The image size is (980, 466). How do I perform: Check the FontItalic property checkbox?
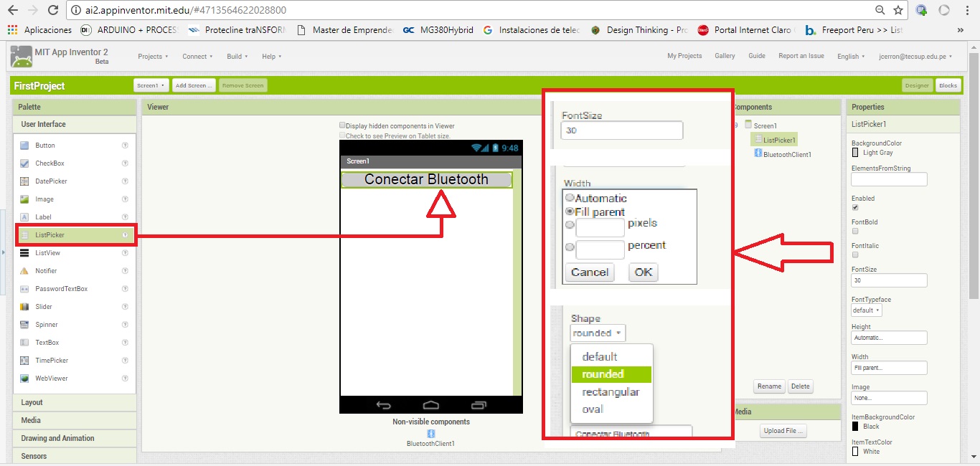pyautogui.click(x=855, y=255)
